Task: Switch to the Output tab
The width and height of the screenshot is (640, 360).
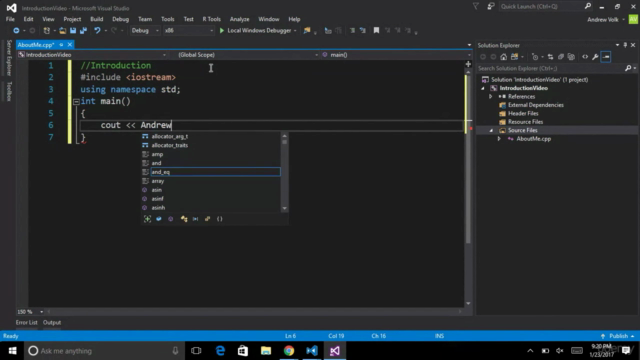Action: point(52,322)
